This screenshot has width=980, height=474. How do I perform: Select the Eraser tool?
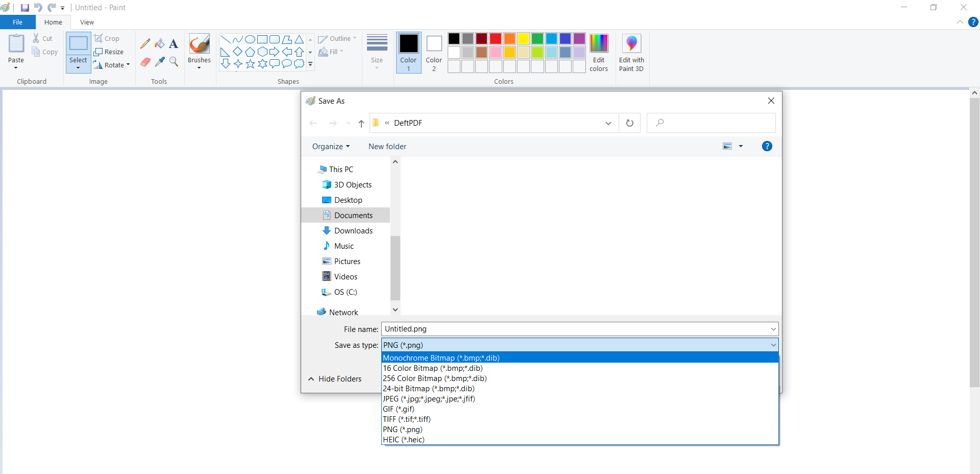[145, 62]
